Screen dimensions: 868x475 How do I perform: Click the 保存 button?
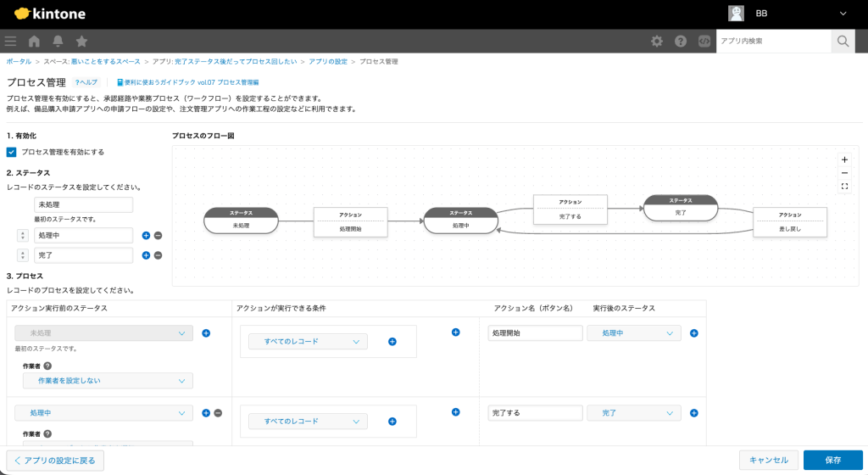coord(832,460)
